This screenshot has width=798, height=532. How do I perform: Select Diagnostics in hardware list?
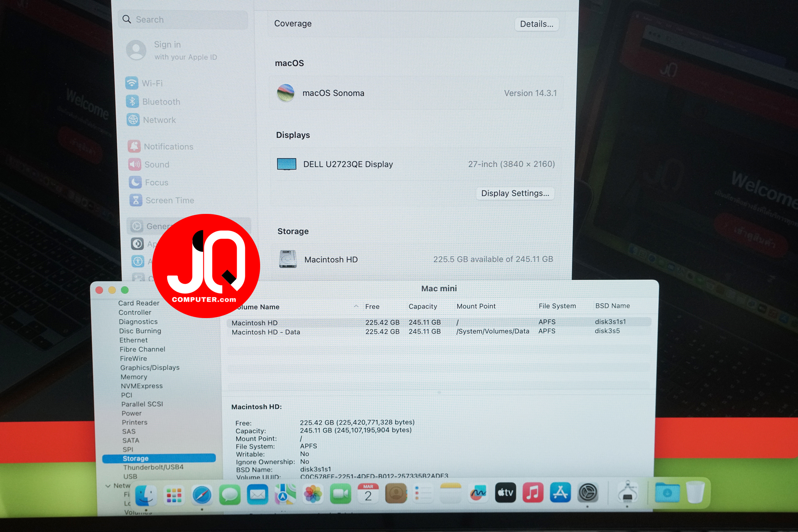click(x=138, y=321)
